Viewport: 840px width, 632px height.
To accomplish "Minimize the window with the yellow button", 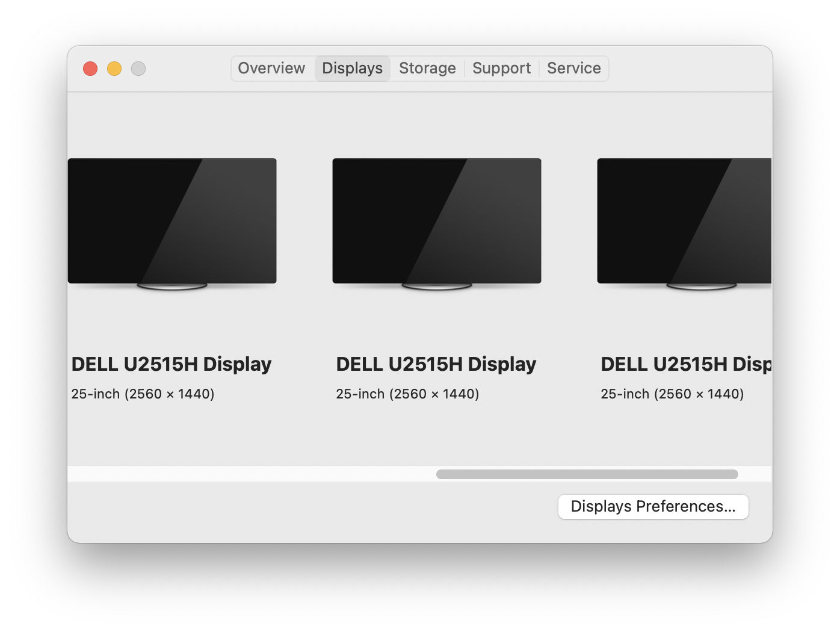I will coord(114,69).
